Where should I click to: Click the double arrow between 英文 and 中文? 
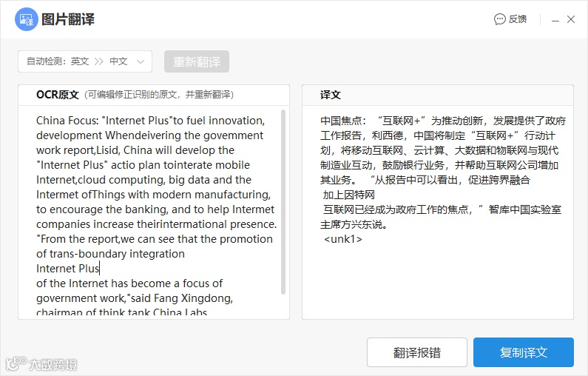98,61
